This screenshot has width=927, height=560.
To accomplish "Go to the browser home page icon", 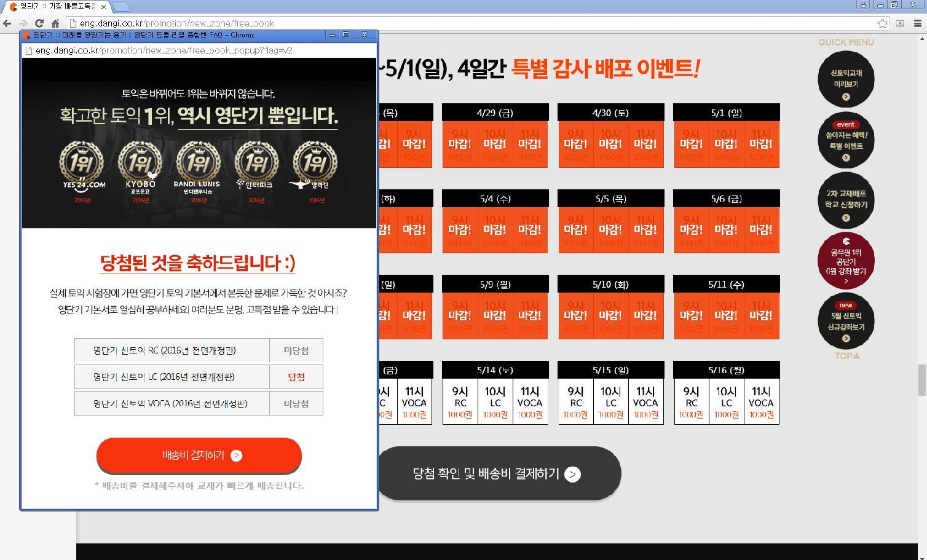I will tap(55, 23).
